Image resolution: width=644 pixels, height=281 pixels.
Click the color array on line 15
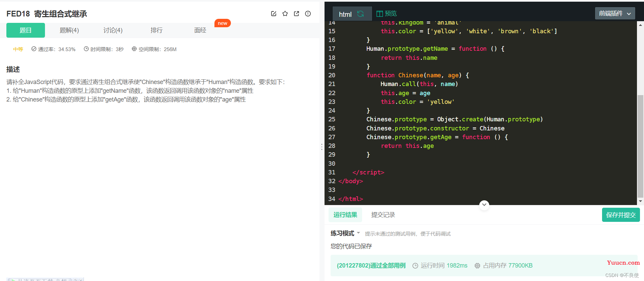[x=492, y=31]
